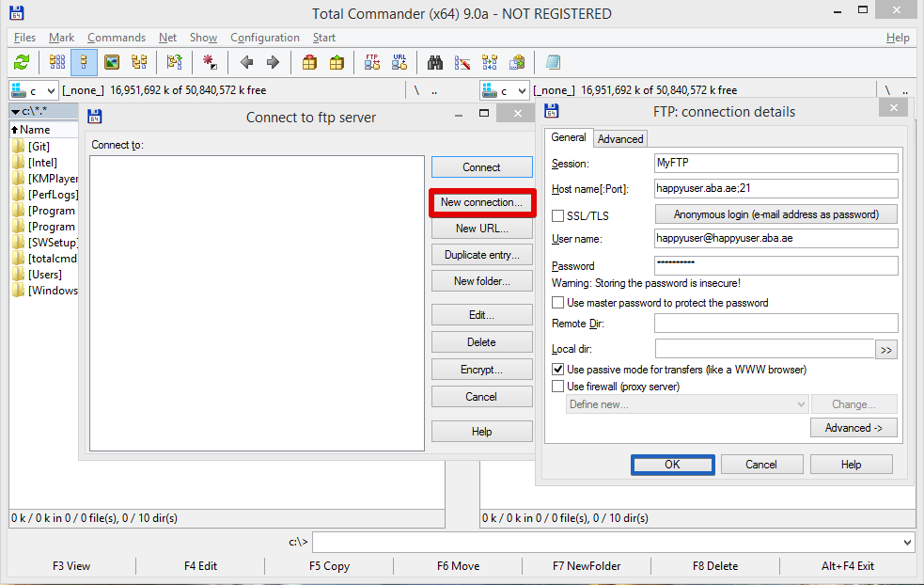Open FTP connect toolbar icon

tap(372, 62)
